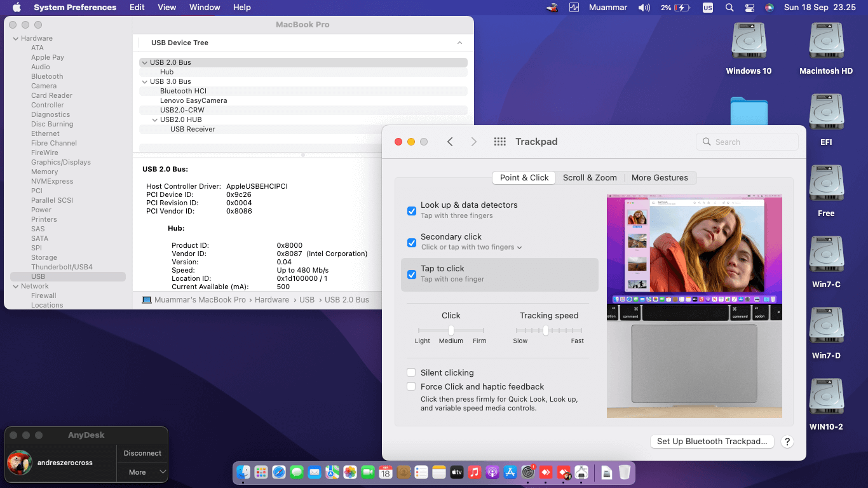
Task: Open Spotlight search in menu bar
Action: (729, 8)
